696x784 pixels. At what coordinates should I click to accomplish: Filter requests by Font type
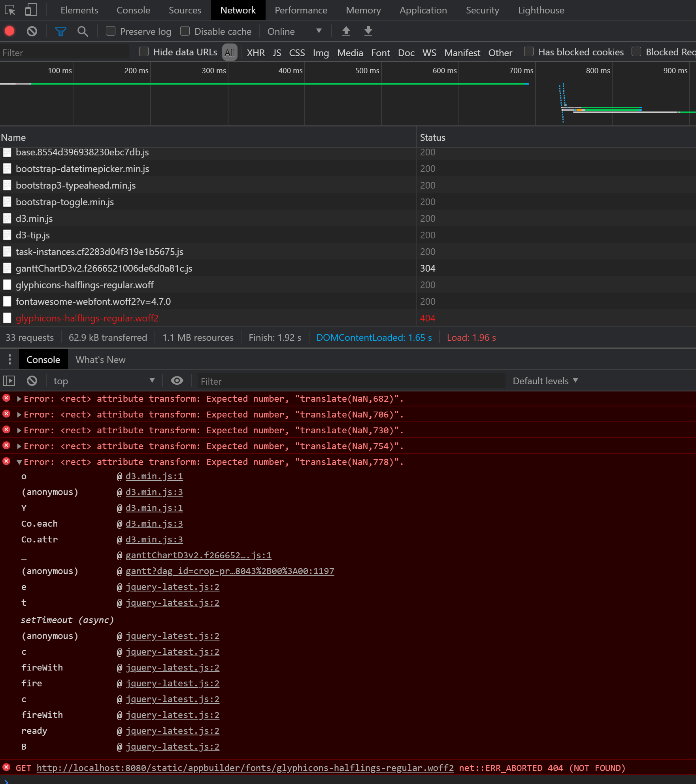click(x=381, y=53)
